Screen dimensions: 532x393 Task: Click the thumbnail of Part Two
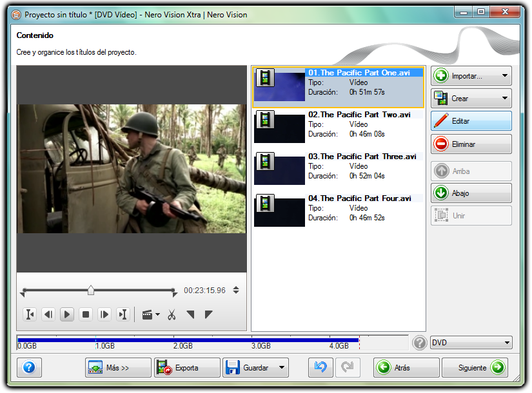click(x=280, y=127)
